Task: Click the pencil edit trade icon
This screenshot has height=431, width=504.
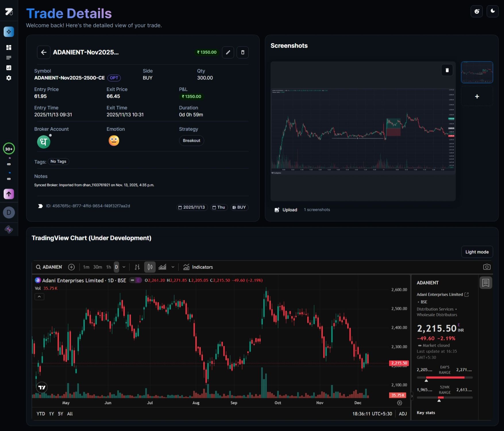Action: pyautogui.click(x=228, y=52)
